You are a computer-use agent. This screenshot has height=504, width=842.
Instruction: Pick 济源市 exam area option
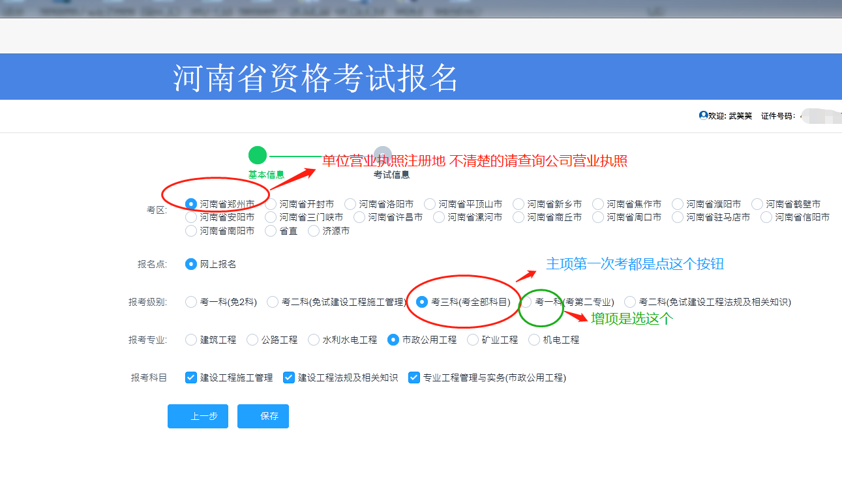pyautogui.click(x=314, y=231)
